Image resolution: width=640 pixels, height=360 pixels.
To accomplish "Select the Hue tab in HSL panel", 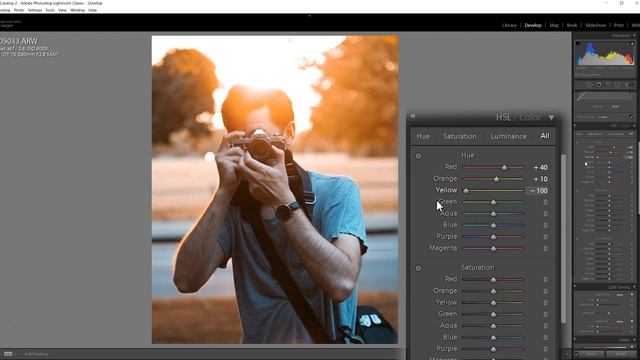I will point(423,136).
